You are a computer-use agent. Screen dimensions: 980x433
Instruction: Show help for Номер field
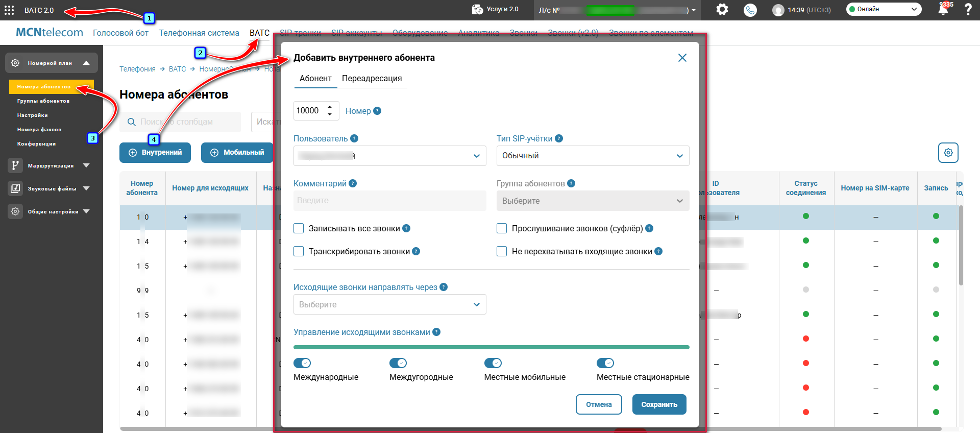(x=377, y=111)
